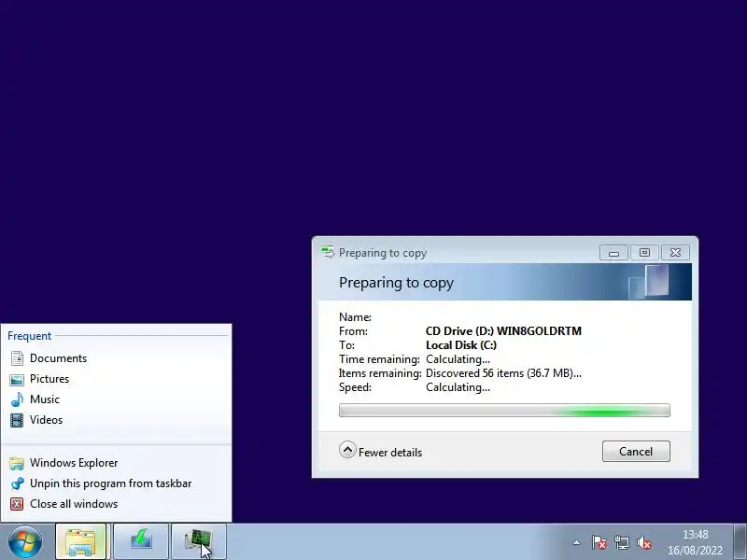The image size is (747, 560).
Task: Click the muted volume tray icon
Action: (644, 542)
